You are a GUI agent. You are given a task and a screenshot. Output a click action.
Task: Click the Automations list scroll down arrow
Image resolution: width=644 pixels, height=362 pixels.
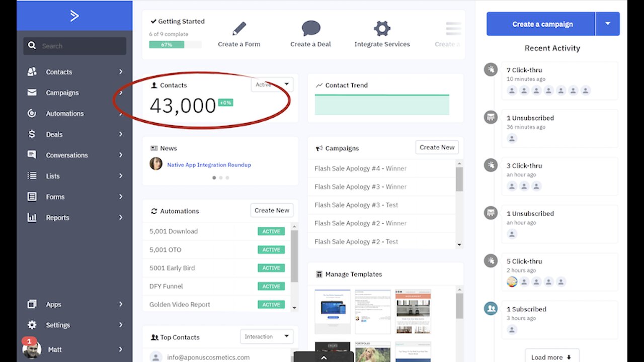[294, 307]
